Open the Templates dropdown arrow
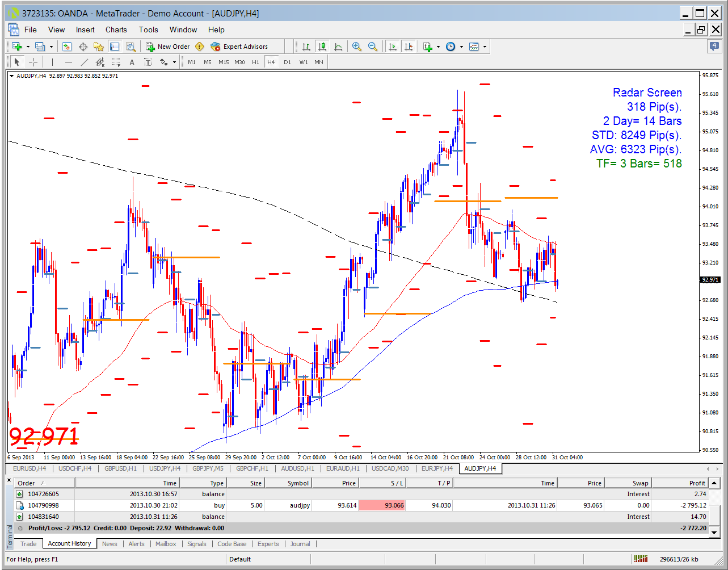 485,47
